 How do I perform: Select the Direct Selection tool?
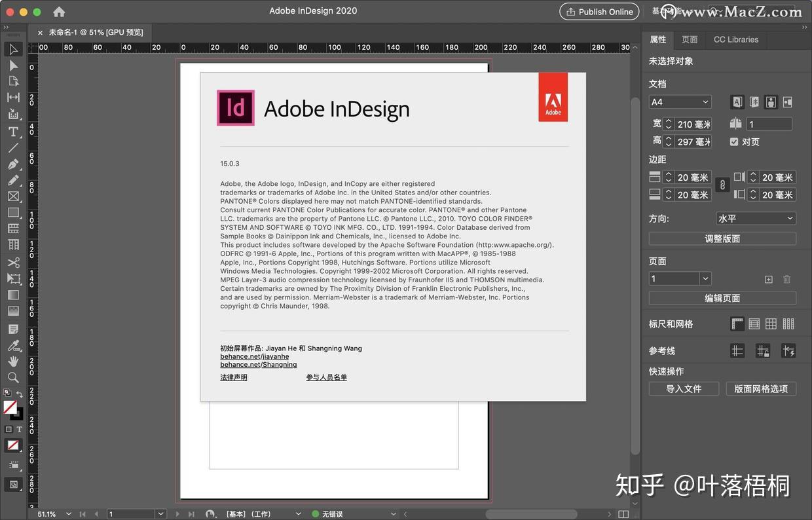point(13,65)
